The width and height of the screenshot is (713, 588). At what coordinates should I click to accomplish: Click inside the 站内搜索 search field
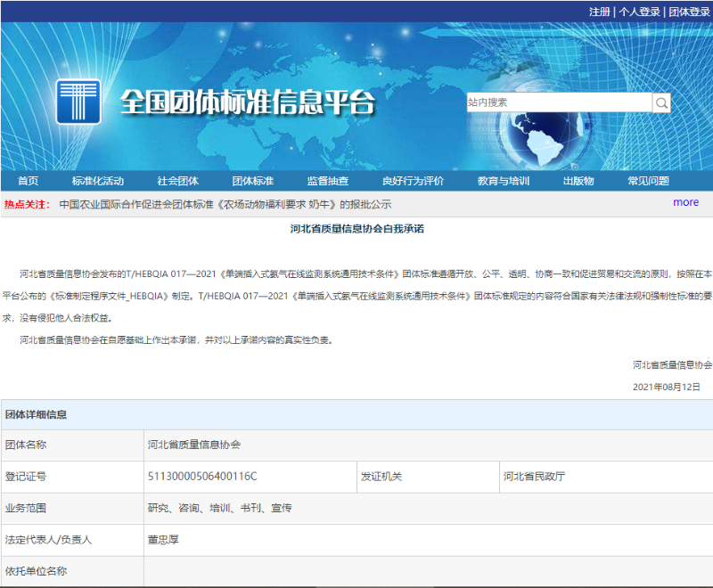pos(553,102)
